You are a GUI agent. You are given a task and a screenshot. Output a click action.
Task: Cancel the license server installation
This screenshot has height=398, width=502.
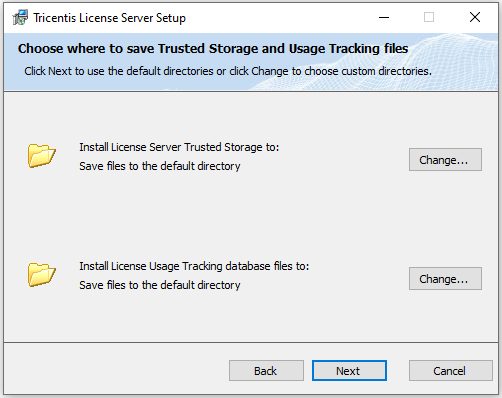click(451, 371)
